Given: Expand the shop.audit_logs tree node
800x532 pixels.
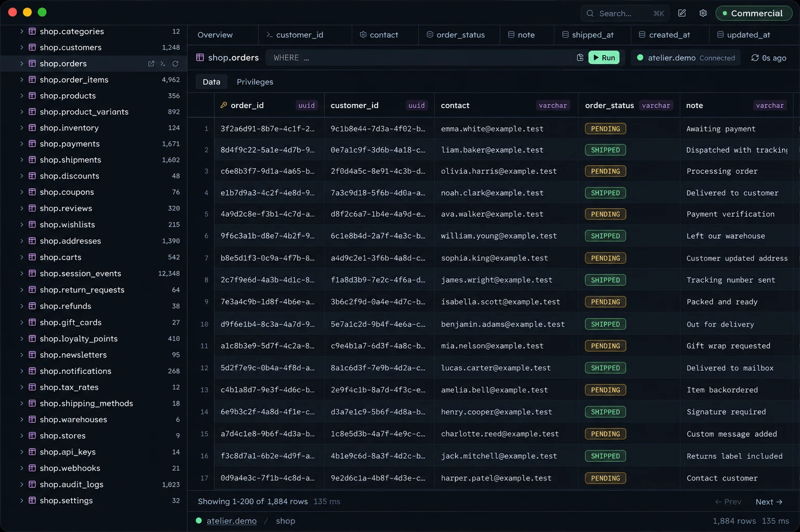Looking at the screenshot, I should (21, 484).
